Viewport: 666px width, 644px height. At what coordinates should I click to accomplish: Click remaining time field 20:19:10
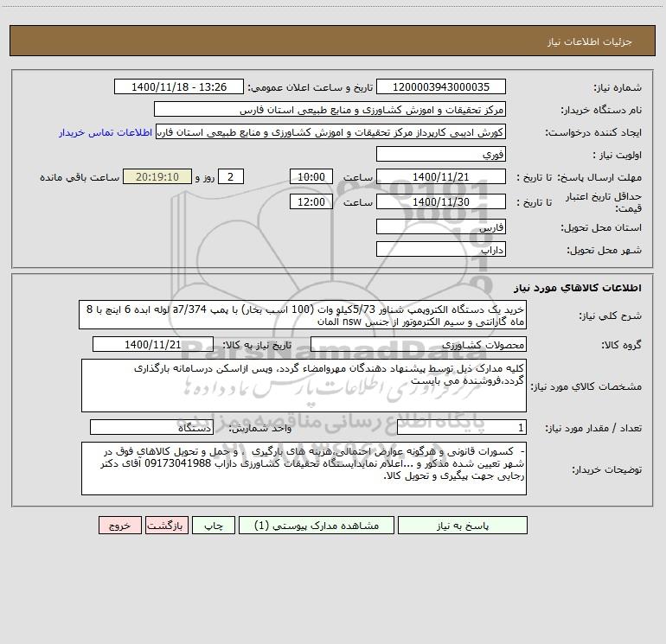click(x=157, y=176)
